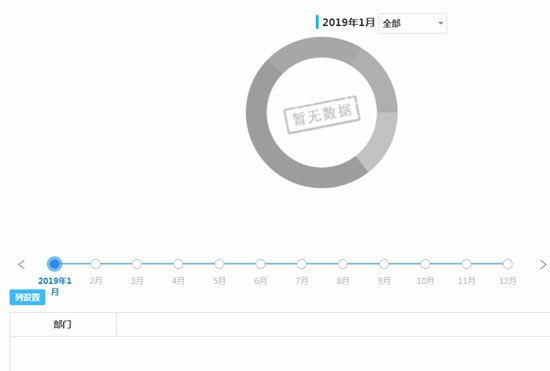Select the 2019年1月 timeline marker
Screen dimensions: 550x371
click(54, 264)
